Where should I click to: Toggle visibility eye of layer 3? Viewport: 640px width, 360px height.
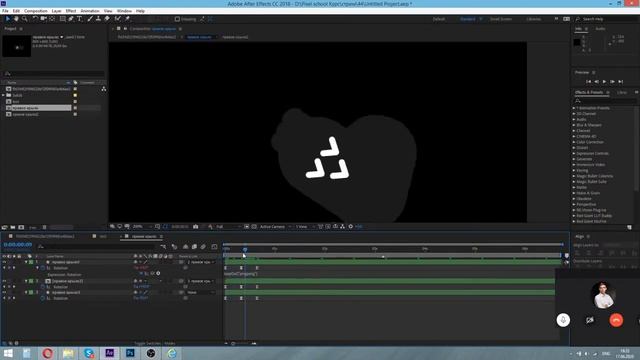[4, 292]
